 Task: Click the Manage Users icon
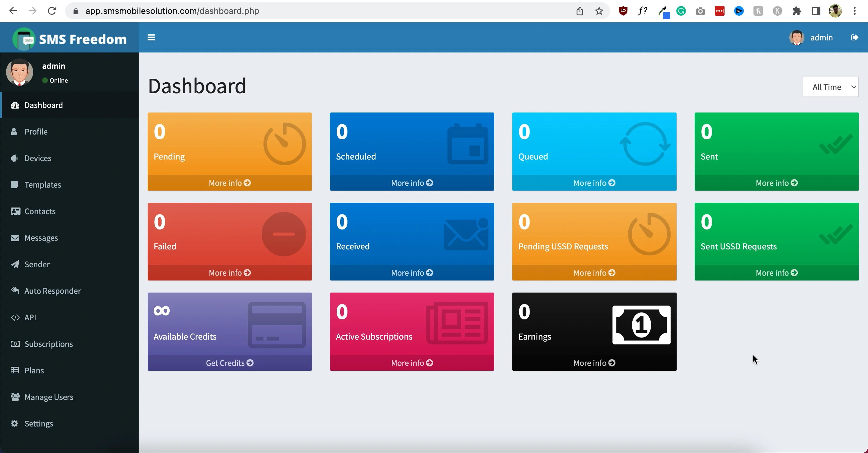15,397
